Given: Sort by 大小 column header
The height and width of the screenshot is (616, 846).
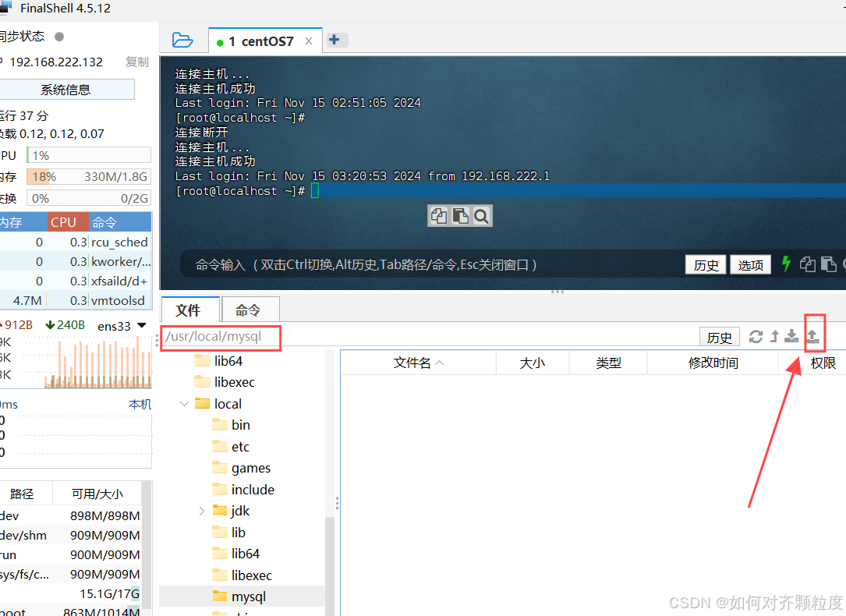Looking at the screenshot, I should [533, 363].
